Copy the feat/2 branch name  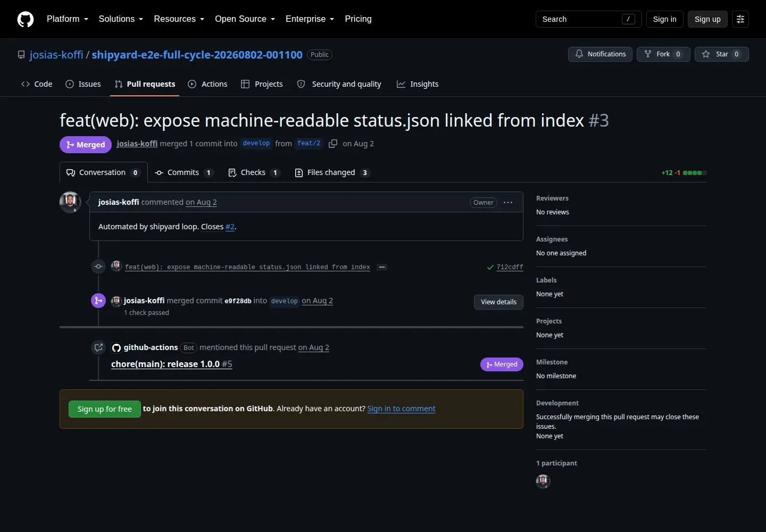coord(333,144)
